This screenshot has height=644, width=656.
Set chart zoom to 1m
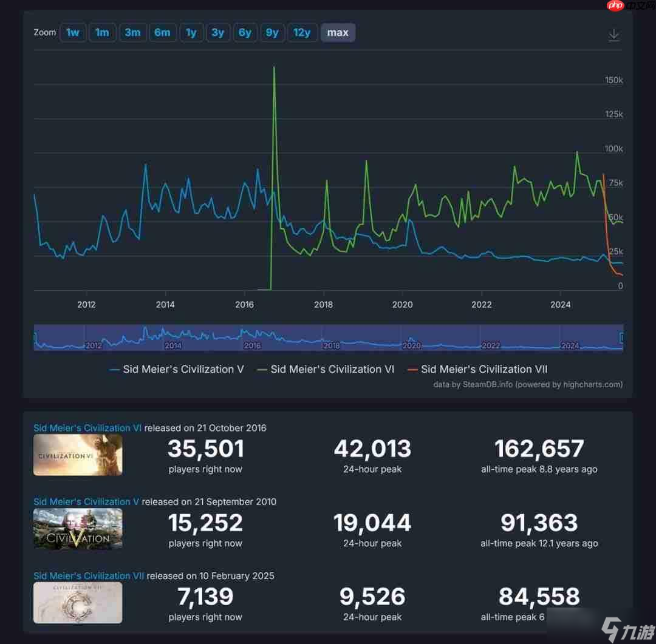[102, 33]
